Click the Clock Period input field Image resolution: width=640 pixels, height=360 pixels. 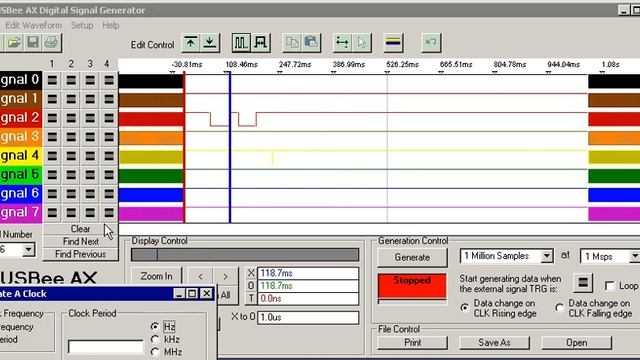(106, 347)
